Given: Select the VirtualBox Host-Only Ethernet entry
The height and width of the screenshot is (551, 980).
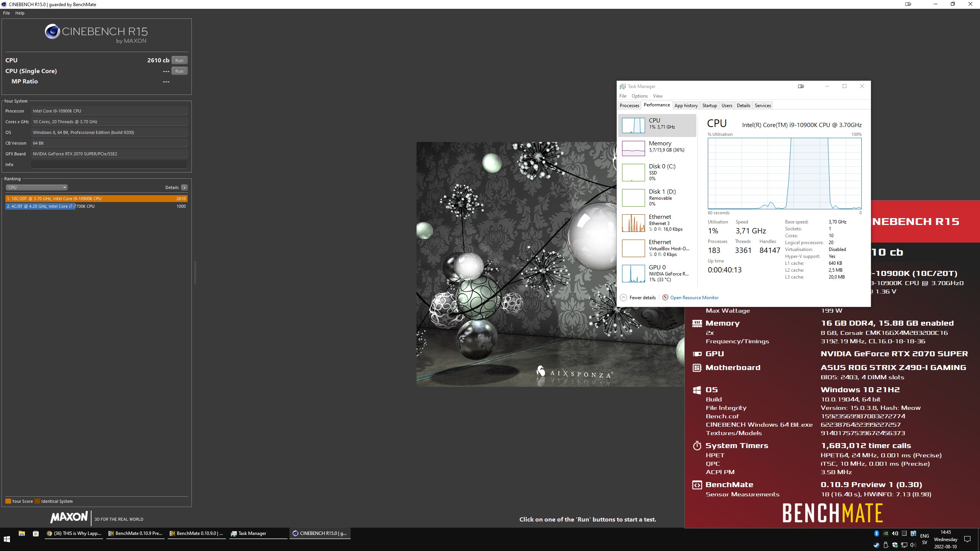Looking at the screenshot, I should (657, 248).
